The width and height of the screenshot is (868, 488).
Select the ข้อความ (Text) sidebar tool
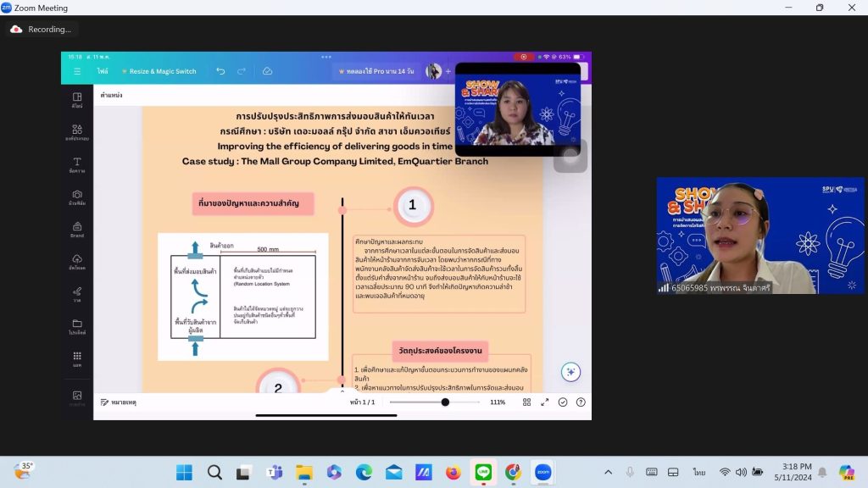tap(77, 165)
